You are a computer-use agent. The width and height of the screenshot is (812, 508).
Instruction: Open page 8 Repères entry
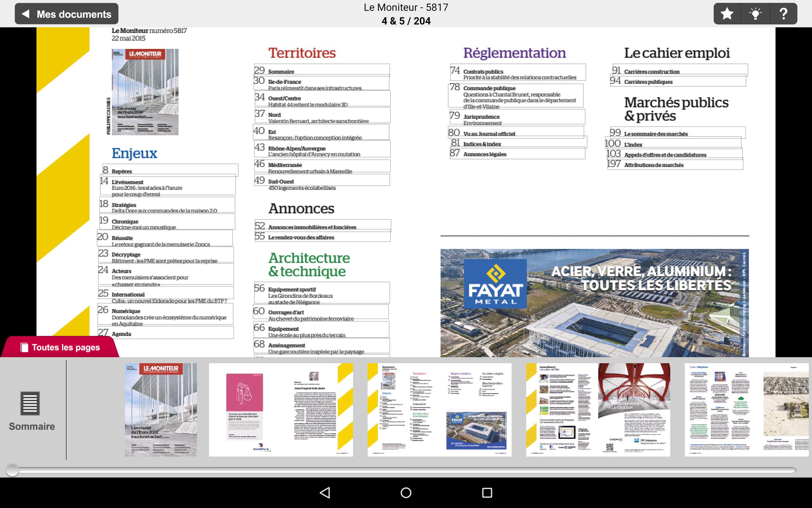coord(170,170)
